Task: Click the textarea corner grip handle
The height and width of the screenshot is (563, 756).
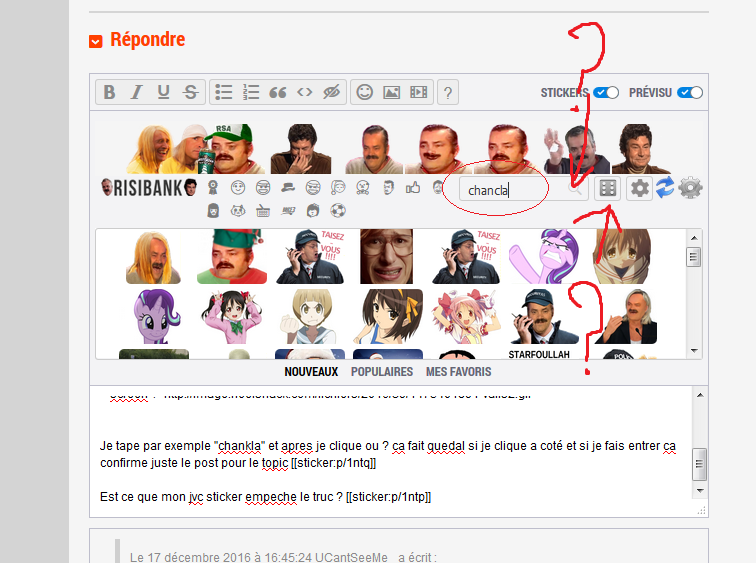Action: click(x=702, y=510)
